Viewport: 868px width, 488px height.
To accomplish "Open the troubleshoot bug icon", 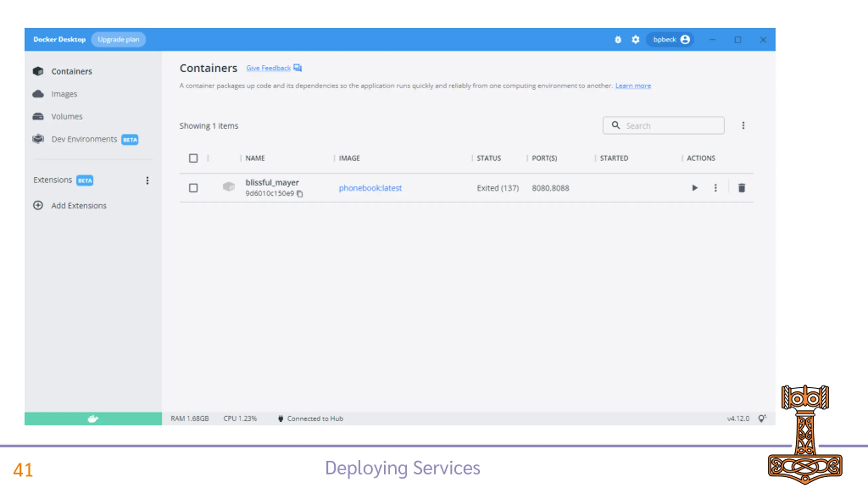I will tap(618, 40).
